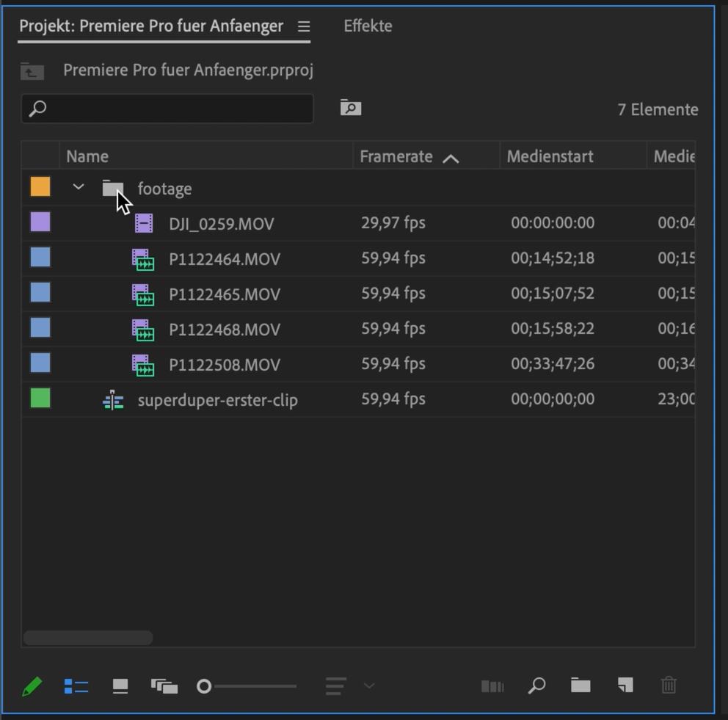
Task: Open the sort icons dropdown arrow
Action: click(369, 686)
